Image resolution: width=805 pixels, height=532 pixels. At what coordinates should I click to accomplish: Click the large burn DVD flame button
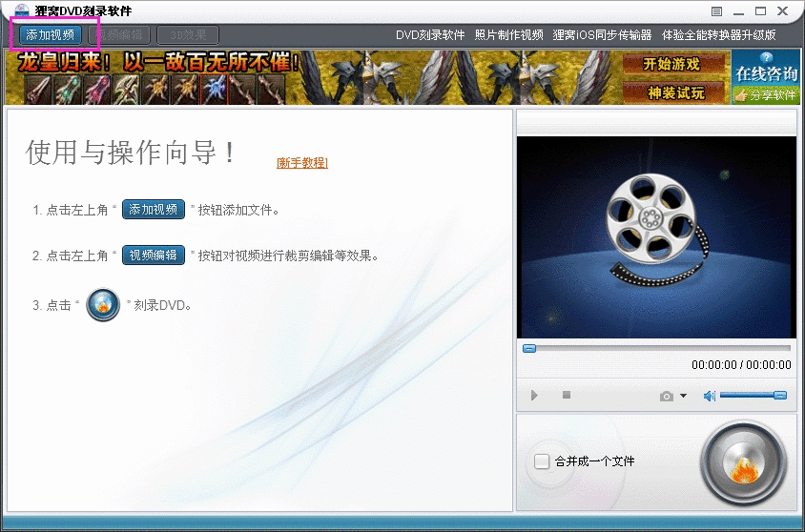coord(744,463)
